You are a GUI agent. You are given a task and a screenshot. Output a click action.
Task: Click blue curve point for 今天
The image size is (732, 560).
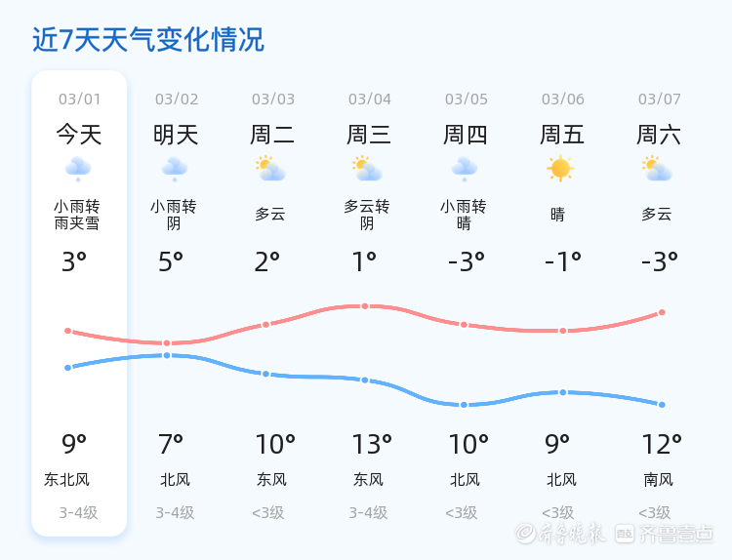pos(67,368)
